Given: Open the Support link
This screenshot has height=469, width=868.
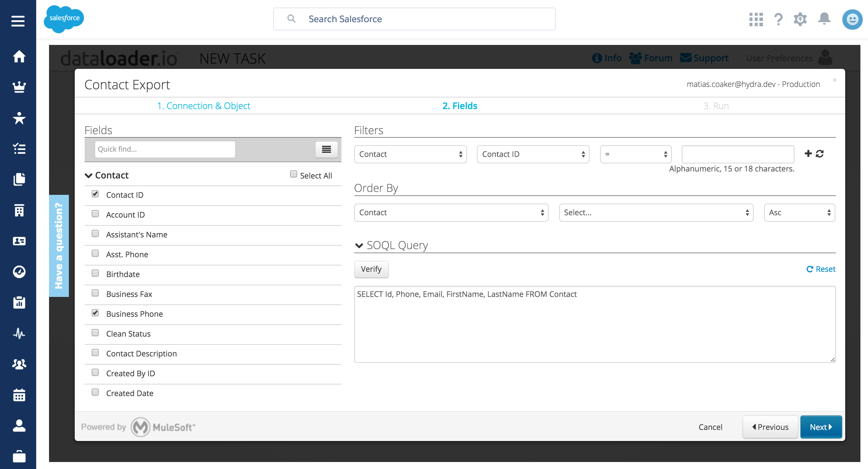Looking at the screenshot, I should (704, 58).
